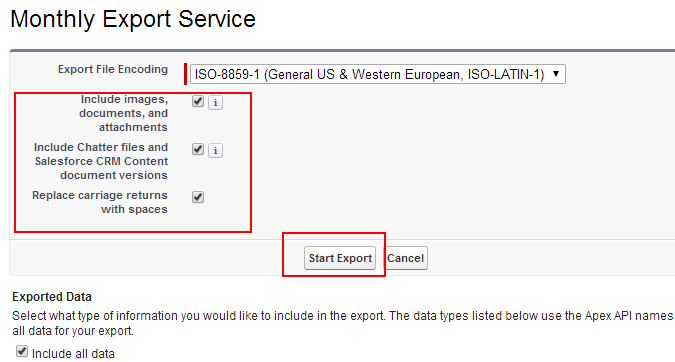Uncheck the Include all data checkbox
The width and height of the screenshot is (675, 362).
point(22,351)
